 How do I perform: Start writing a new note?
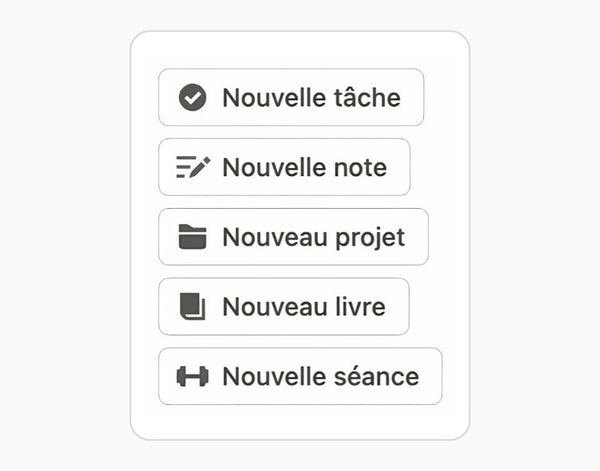click(284, 167)
